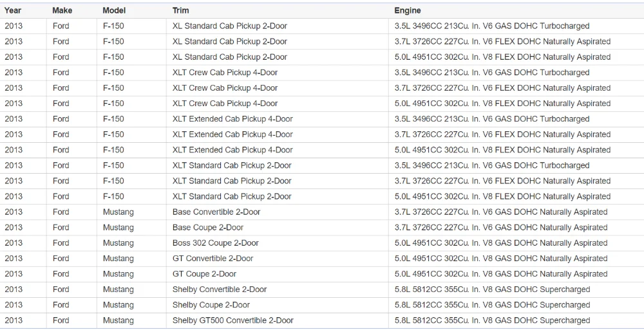Click the Make column header
644x330 pixels.
point(62,10)
